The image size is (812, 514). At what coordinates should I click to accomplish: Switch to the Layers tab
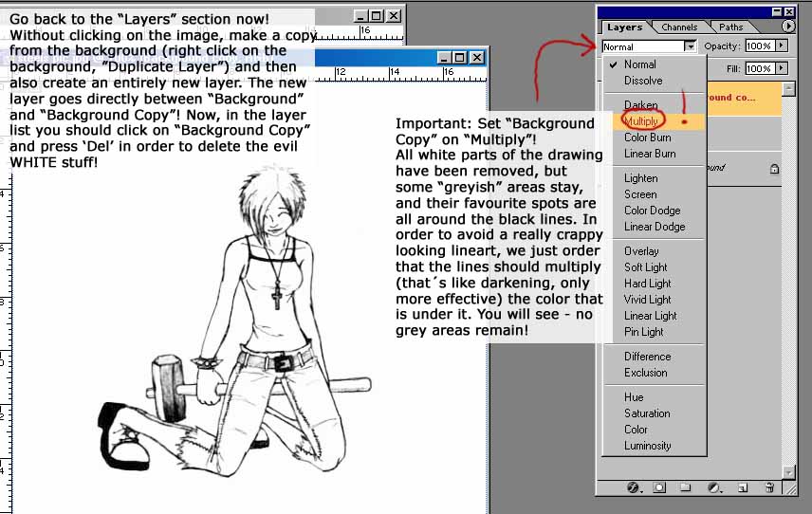coord(624,27)
